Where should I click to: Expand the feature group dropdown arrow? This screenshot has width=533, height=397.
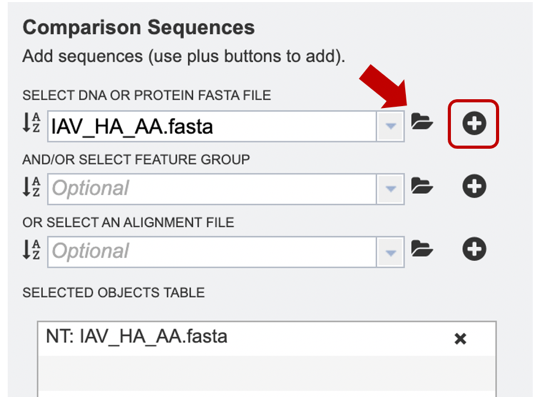391,189
